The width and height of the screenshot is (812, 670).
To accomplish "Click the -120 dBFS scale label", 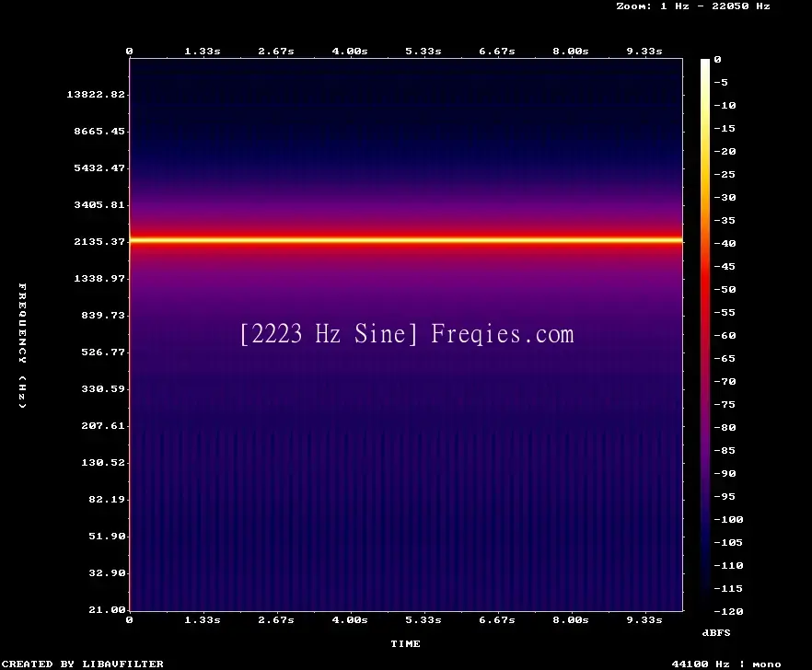I will pos(728,611).
